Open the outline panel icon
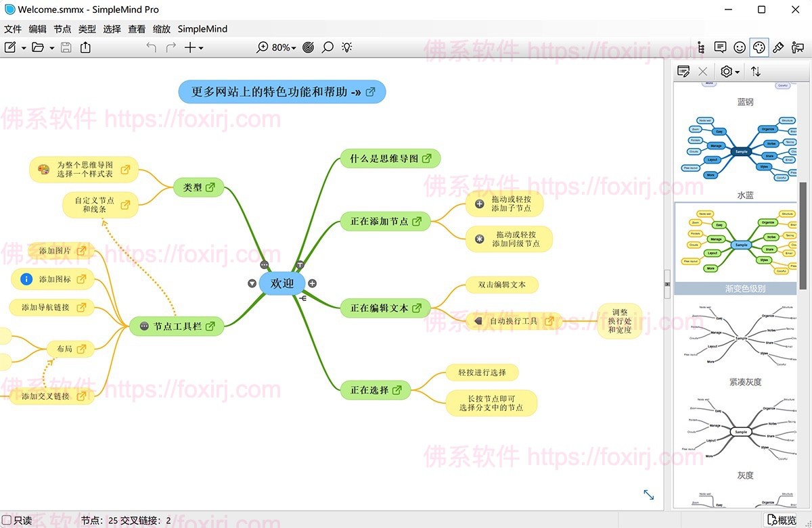The width and height of the screenshot is (812, 528). pyautogui.click(x=701, y=47)
